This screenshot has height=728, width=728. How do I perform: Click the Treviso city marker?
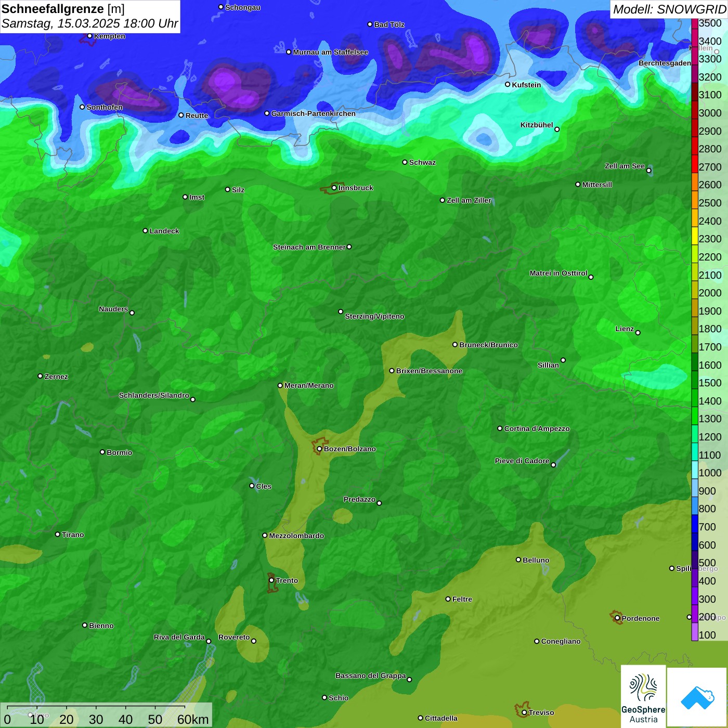[524, 712]
